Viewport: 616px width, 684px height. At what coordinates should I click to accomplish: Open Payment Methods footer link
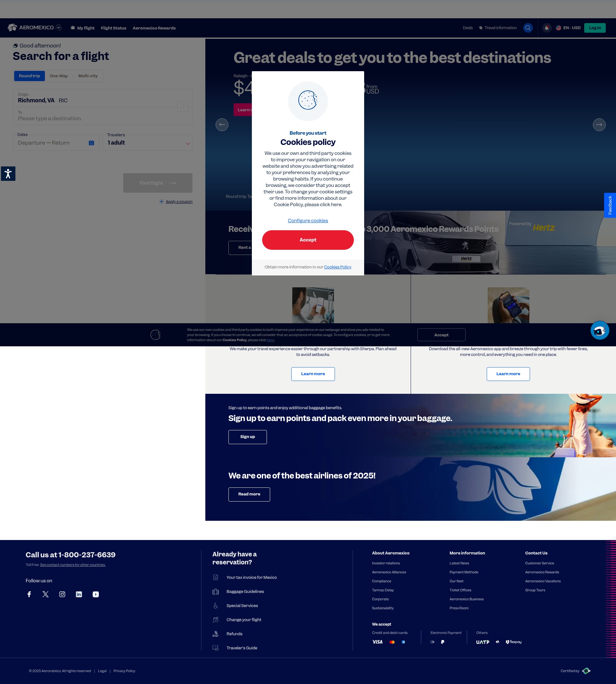(x=464, y=572)
